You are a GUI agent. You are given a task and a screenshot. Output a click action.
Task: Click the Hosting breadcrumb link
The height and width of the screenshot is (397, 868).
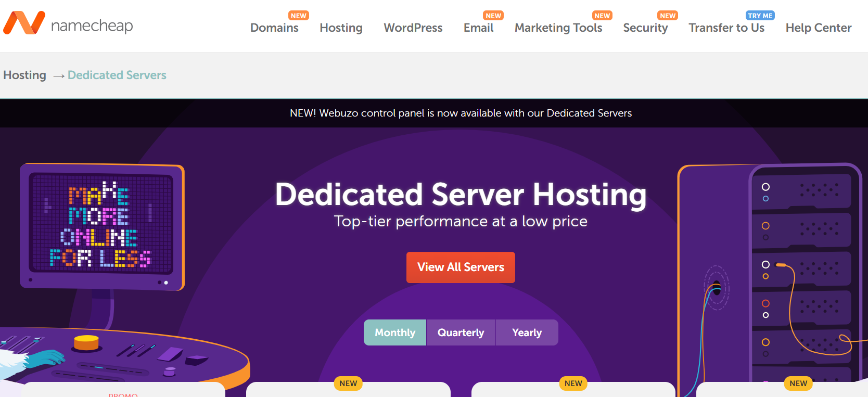[x=24, y=75]
